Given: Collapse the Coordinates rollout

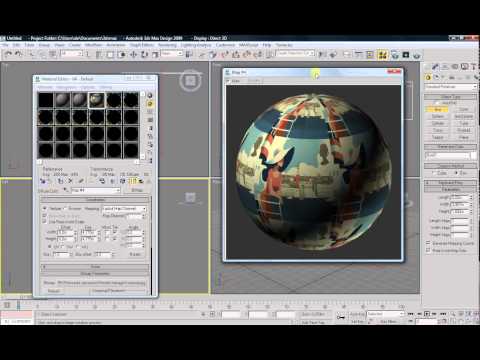Looking at the screenshot, I should pos(95,200).
